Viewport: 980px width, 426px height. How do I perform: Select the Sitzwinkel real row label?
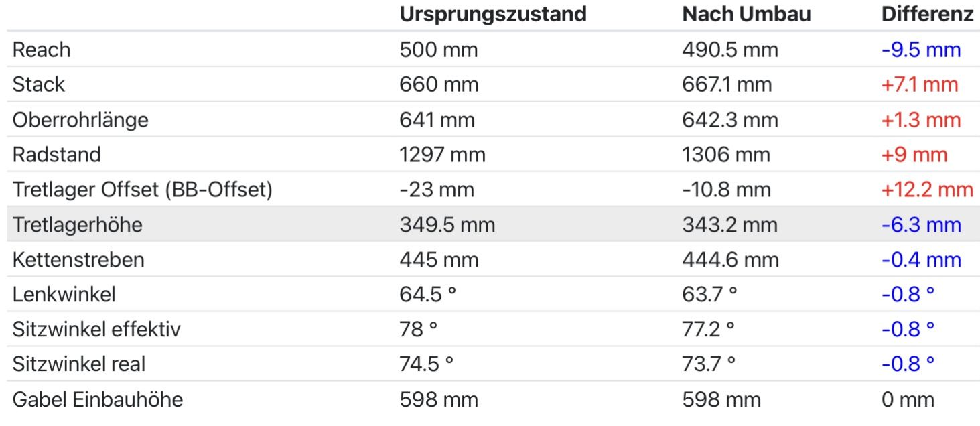point(79,364)
